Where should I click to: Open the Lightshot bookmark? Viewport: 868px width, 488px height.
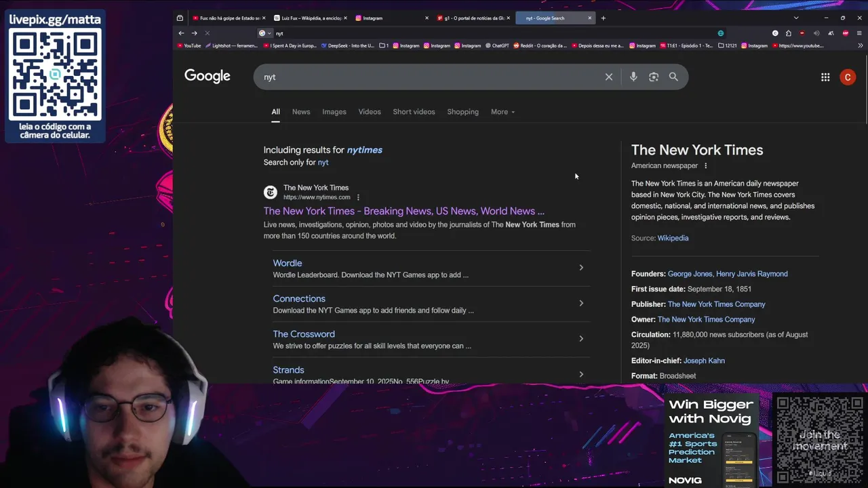tap(232, 46)
